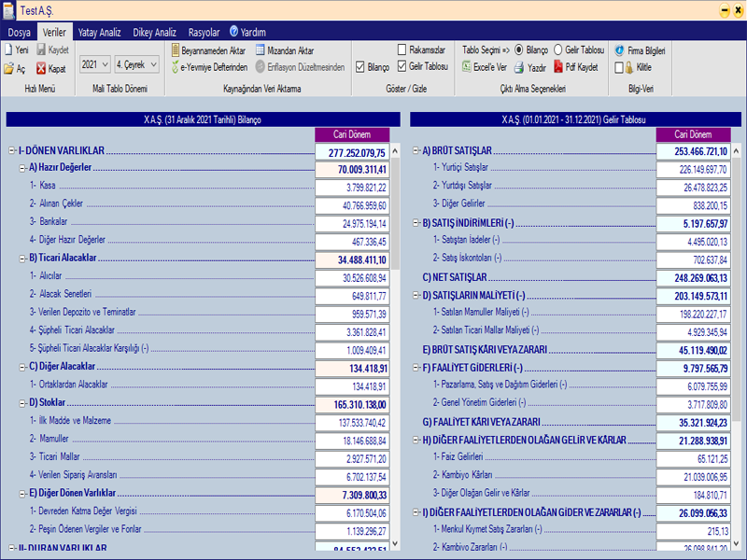Click the Kaydet save disk icon

point(41,49)
